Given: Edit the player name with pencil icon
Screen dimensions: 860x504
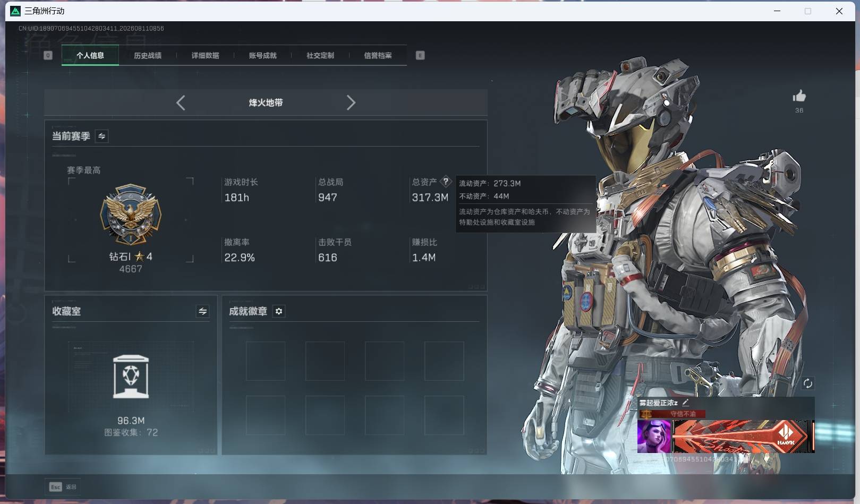Looking at the screenshot, I should coord(685,403).
